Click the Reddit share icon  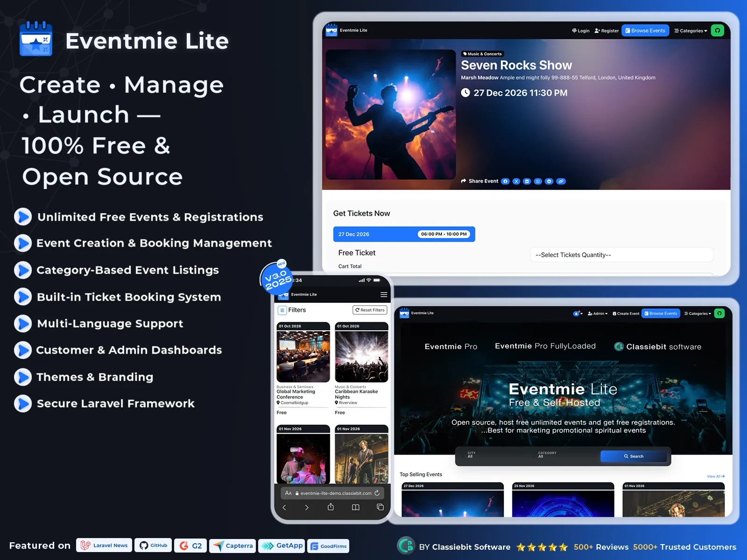click(x=549, y=181)
